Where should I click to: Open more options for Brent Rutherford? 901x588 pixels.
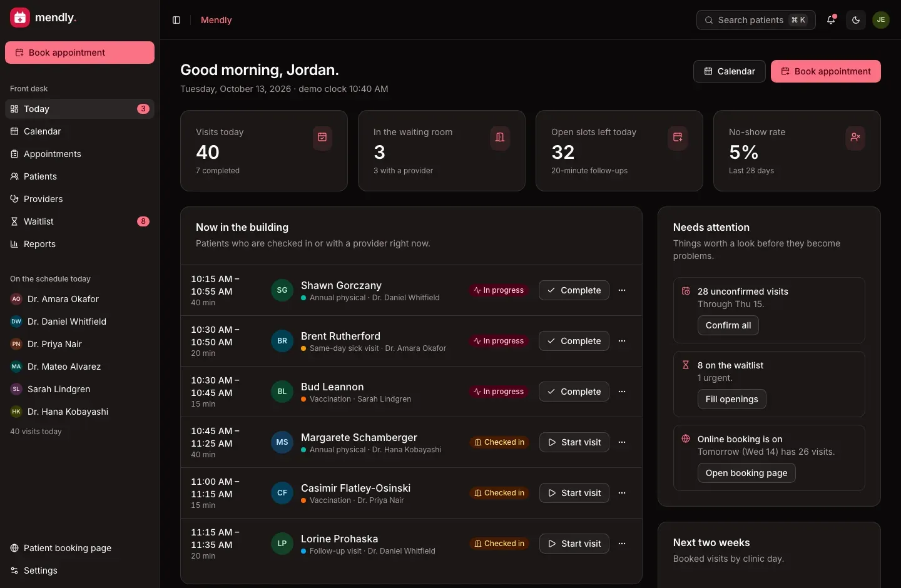point(622,341)
